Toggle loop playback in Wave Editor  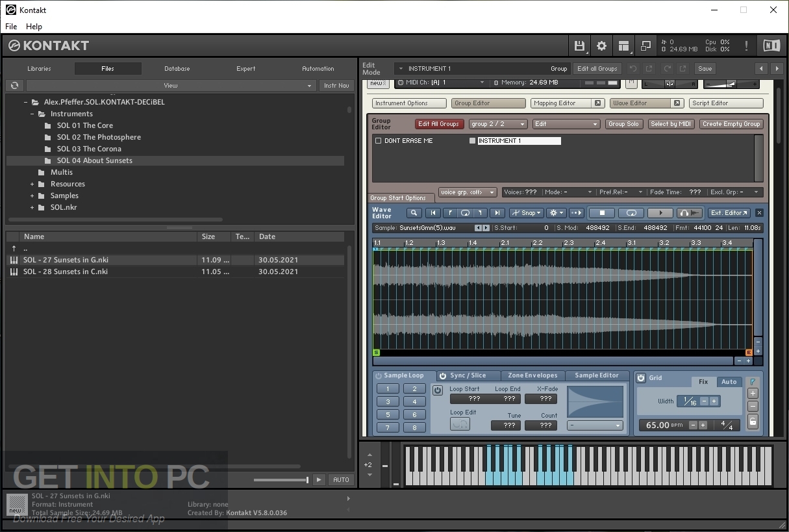[631, 213]
